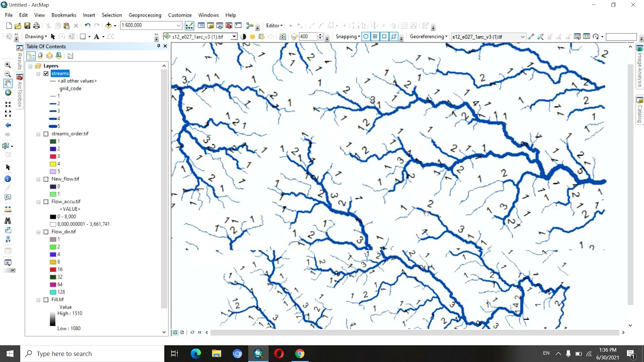Image resolution: width=644 pixels, height=362 pixels.
Task: Open the Snapping dropdown menu
Action: coord(348,37)
